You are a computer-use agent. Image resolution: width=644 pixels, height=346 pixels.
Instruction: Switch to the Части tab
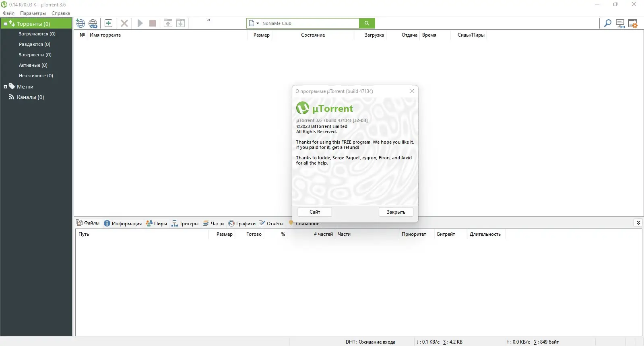[x=213, y=223]
